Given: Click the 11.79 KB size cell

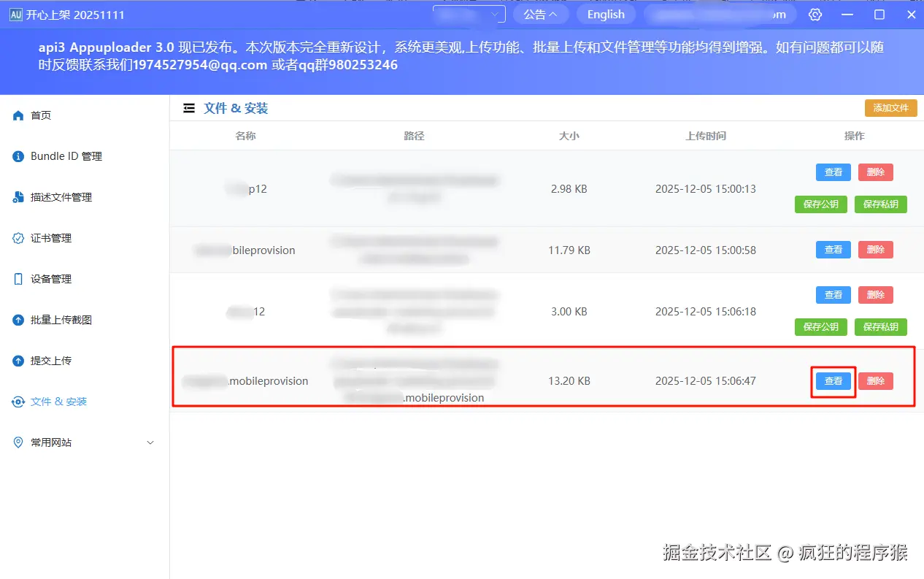Looking at the screenshot, I should point(569,250).
